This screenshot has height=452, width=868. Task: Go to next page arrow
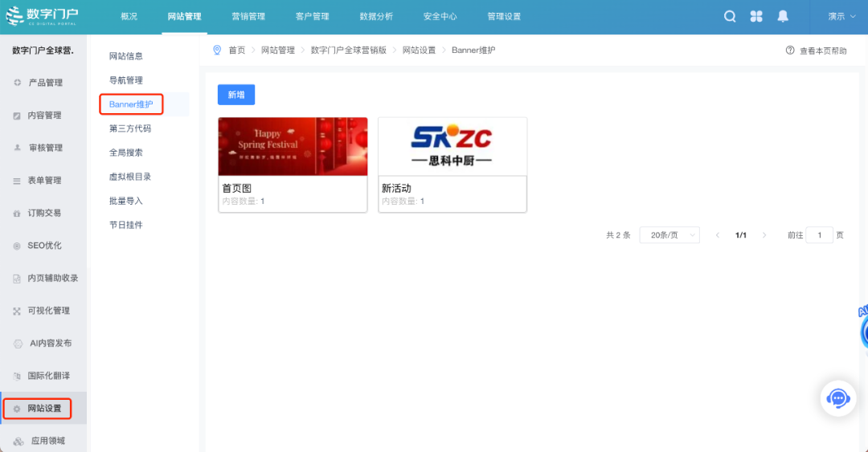tap(764, 235)
